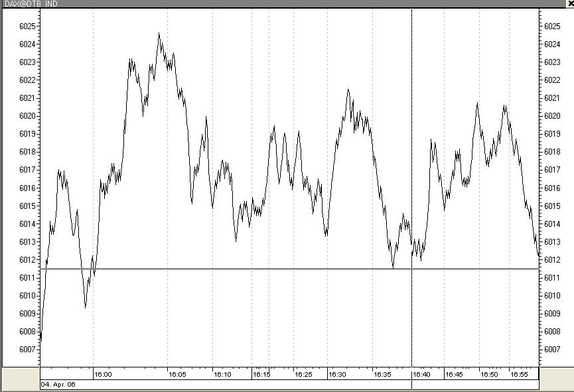Click the 16:30 time axis label
574x392 pixels.
click(338, 373)
